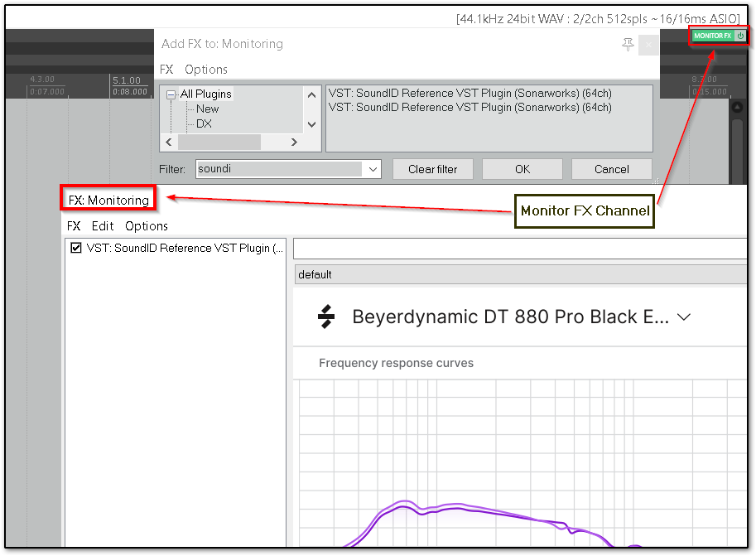Screen dimensions: 756x556
Task: Click the audio device status text showing 44.1kHz
Action: pyautogui.click(x=598, y=19)
